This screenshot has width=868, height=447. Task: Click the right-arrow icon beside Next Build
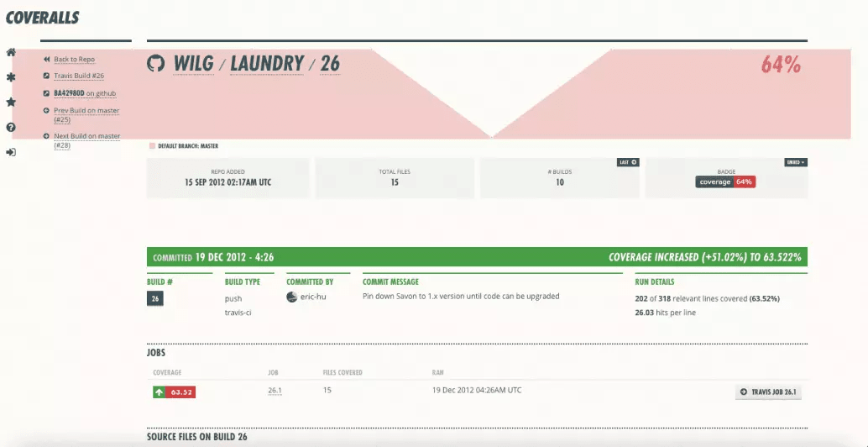point(46,136)
